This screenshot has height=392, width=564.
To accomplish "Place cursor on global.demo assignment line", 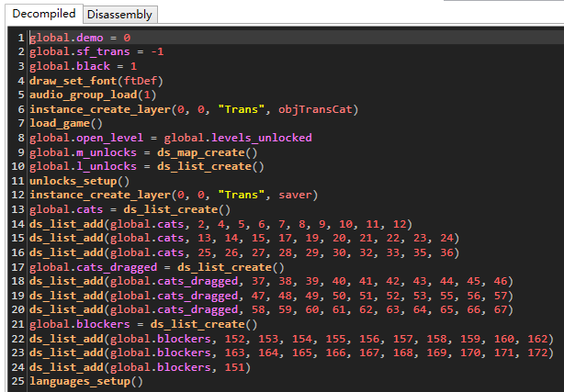I will coord(80,38).
